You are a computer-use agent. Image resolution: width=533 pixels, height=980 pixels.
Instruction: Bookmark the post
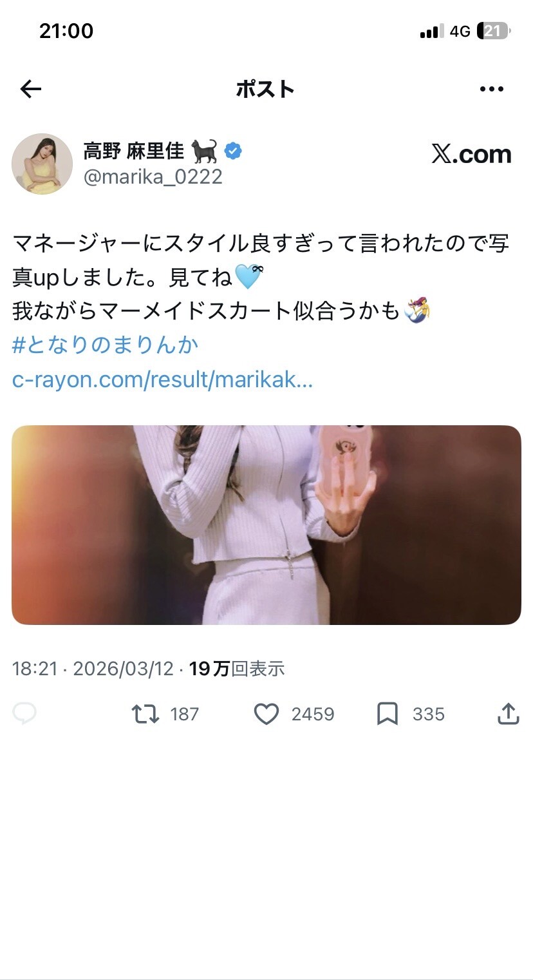[x=387, y=714]
